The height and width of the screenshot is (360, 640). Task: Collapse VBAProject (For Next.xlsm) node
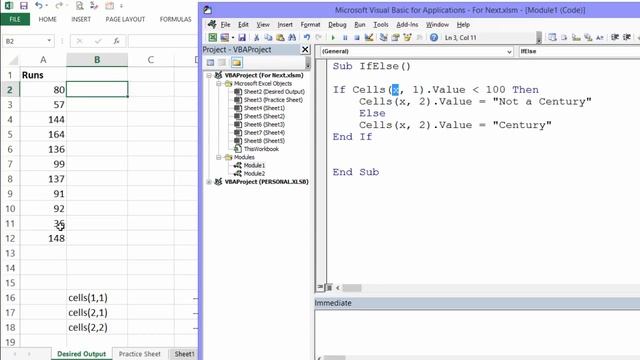coord(209,76)
